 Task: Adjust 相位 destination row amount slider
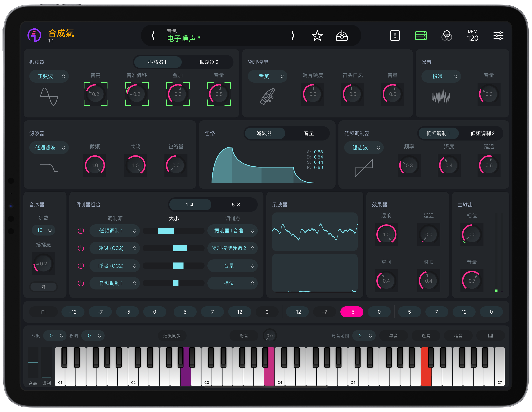click(x=173, y=283)
